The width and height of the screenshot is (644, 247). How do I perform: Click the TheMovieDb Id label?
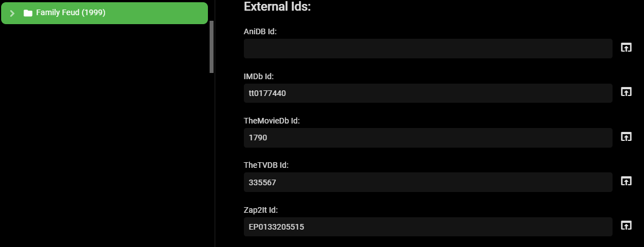coord(272,121)
